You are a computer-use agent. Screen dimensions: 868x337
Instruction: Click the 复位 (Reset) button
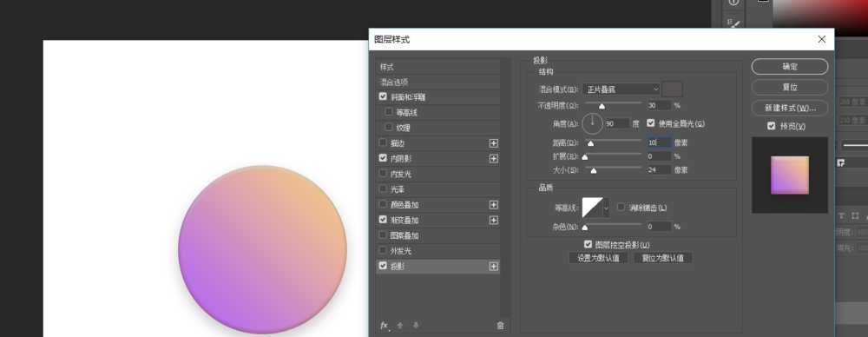[789, 87]
